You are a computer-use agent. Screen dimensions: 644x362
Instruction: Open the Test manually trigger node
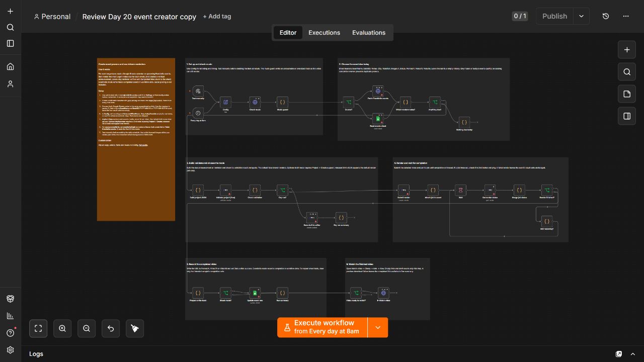[x=198, y=91]
